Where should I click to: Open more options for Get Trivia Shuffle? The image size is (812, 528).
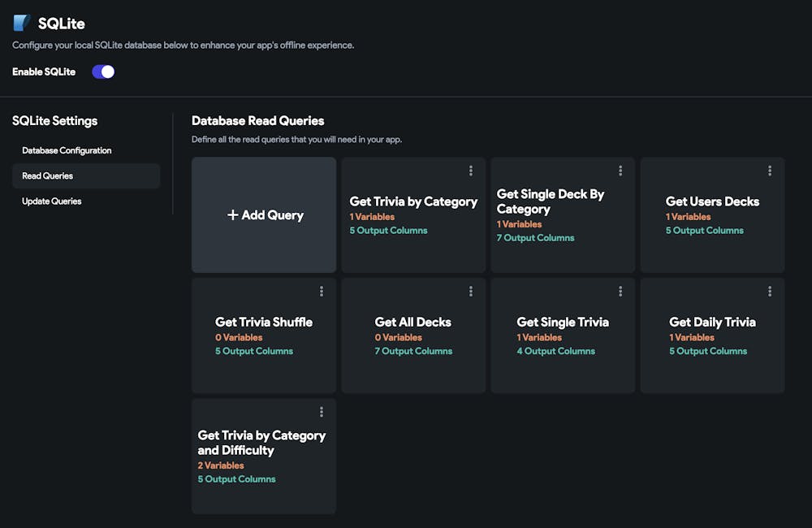click(x=322, y=292)
